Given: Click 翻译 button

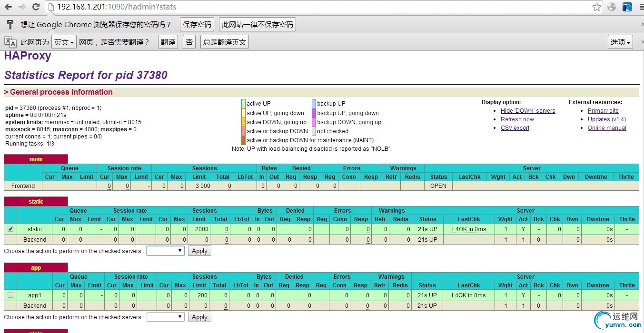Looking at the screenshot, I should coord(168,42).
